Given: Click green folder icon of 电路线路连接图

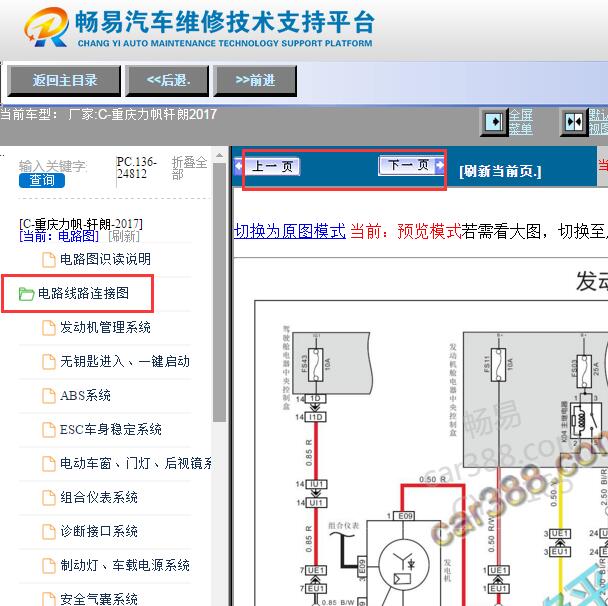Looking at the screenshot, I should 26,294.
